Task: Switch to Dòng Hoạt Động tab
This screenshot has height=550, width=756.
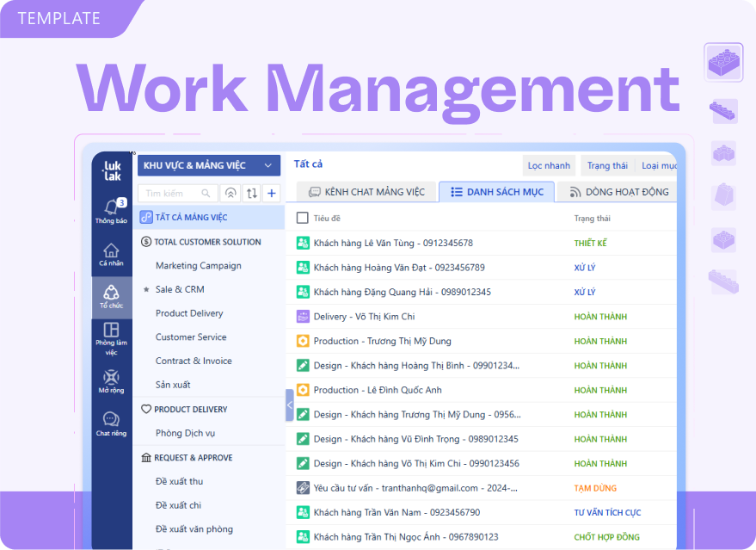Action: click(618, 192)
